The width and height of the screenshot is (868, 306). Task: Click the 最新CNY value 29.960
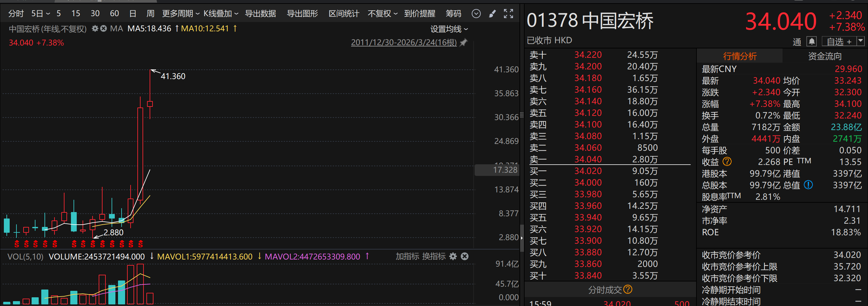(x=848, y=69)
